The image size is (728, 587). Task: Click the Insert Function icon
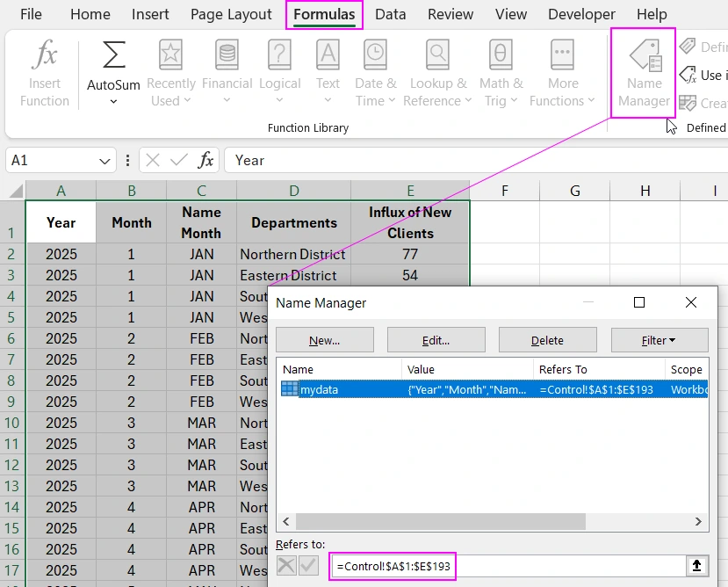click(x=44, y=57)
